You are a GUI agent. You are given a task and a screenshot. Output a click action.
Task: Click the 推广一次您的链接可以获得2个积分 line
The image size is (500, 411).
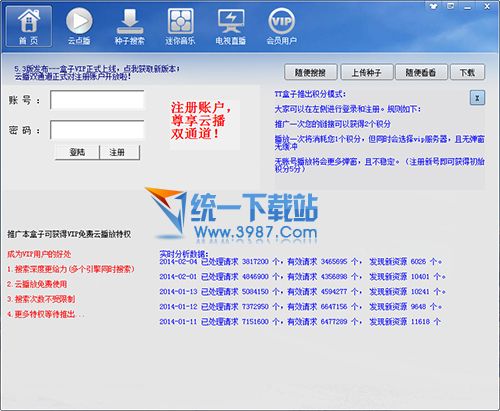click(x=332, y=124)
